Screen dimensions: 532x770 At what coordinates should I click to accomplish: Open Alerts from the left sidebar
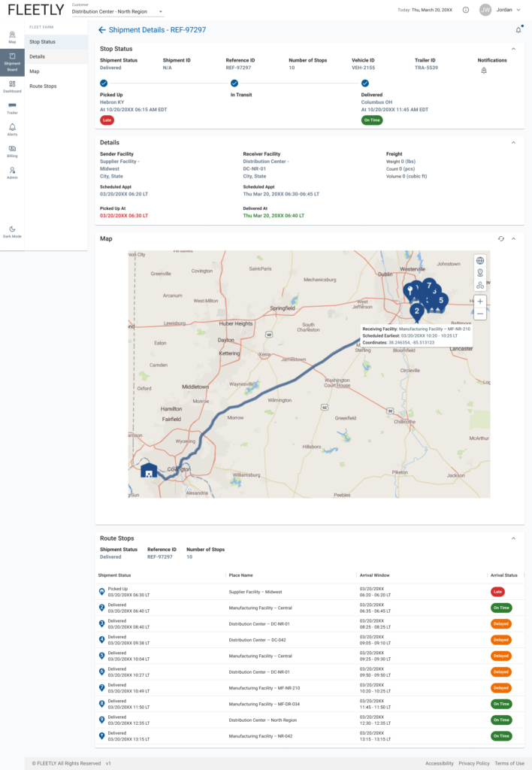tap(12, 129)
